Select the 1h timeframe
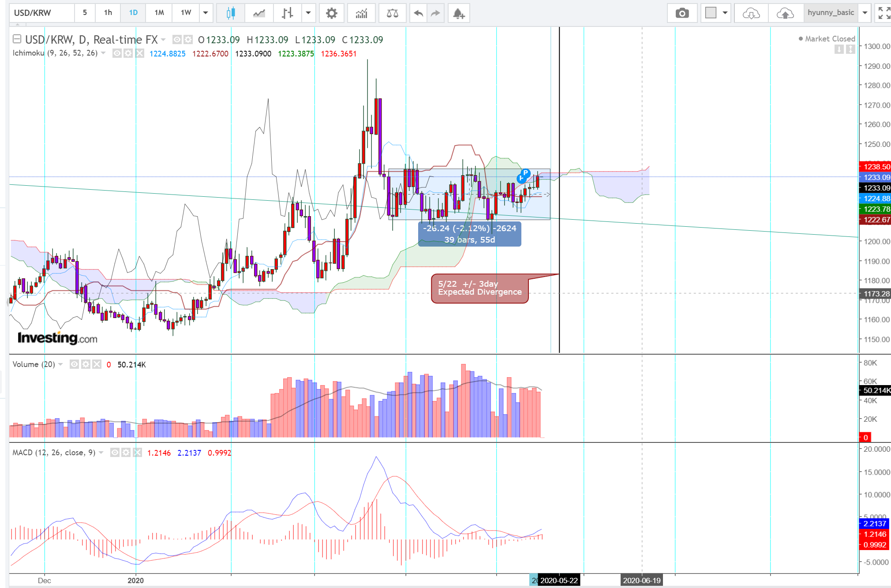This screenshot has height=588, width=891. point(108,13)
